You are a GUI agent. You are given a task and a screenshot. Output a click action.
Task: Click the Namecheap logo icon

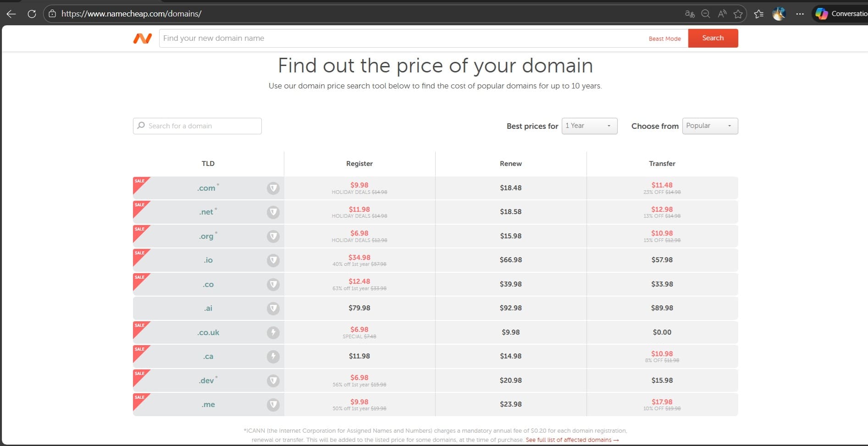coord(142,39)
